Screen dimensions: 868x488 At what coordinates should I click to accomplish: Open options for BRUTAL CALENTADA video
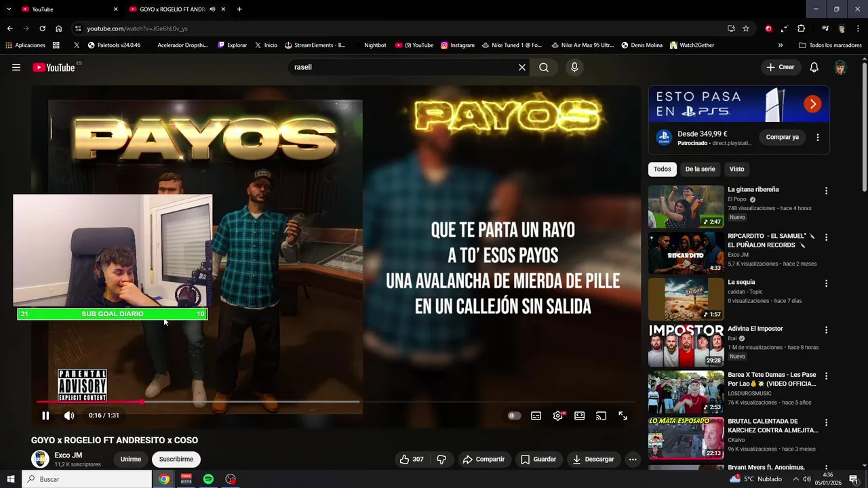click(826, 422)
